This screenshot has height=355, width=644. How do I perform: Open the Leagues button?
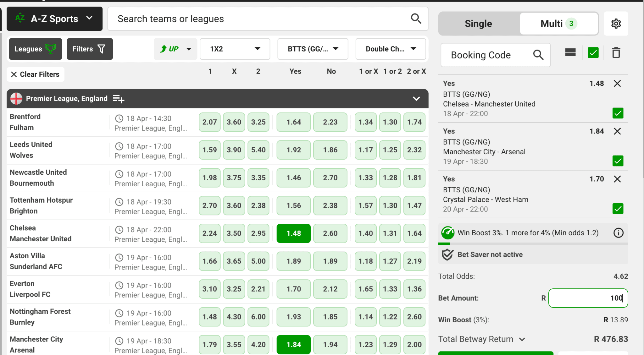(x=35, y=49)
